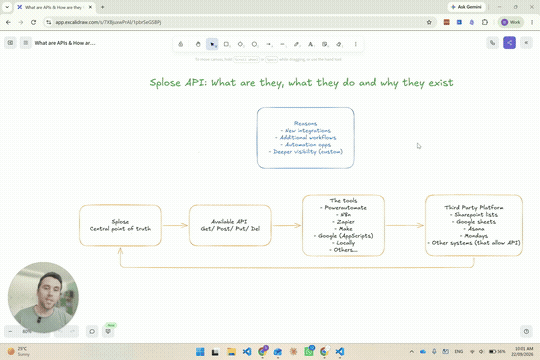Open the Work Chrome profile menu
This screenshot has width=540, height=360.
[511, 22]
